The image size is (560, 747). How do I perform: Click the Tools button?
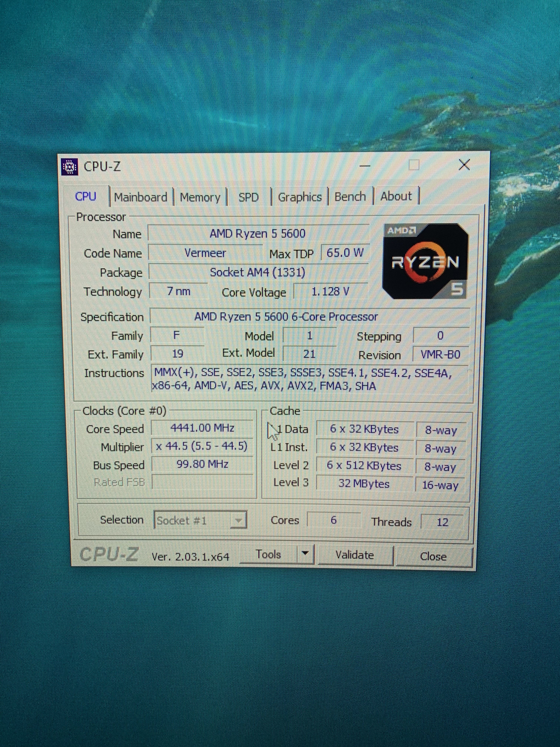[x=268, y=554]
